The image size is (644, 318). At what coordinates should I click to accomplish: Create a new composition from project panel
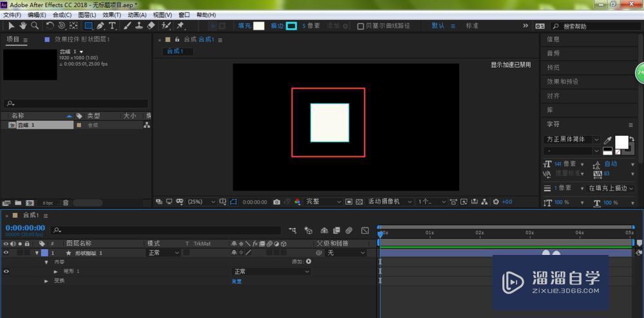click(x=30, y=203)
